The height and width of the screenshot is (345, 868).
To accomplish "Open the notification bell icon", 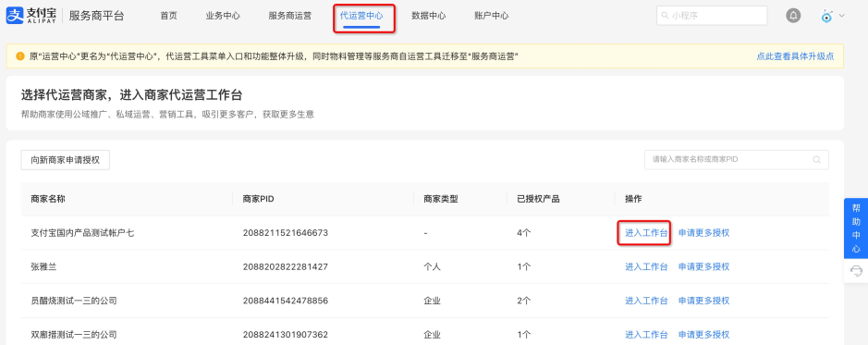I will pyautogui.click(x=793, y=16).
